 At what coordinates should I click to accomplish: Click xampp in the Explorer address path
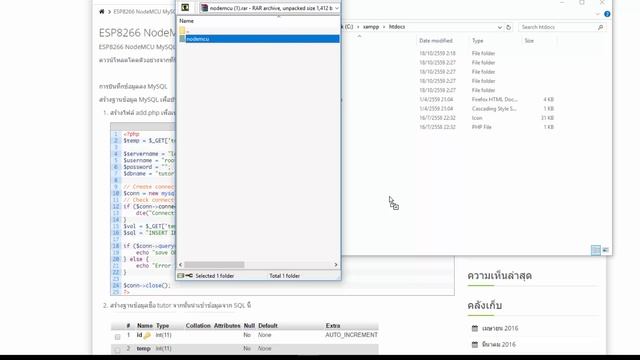(371, 27)
